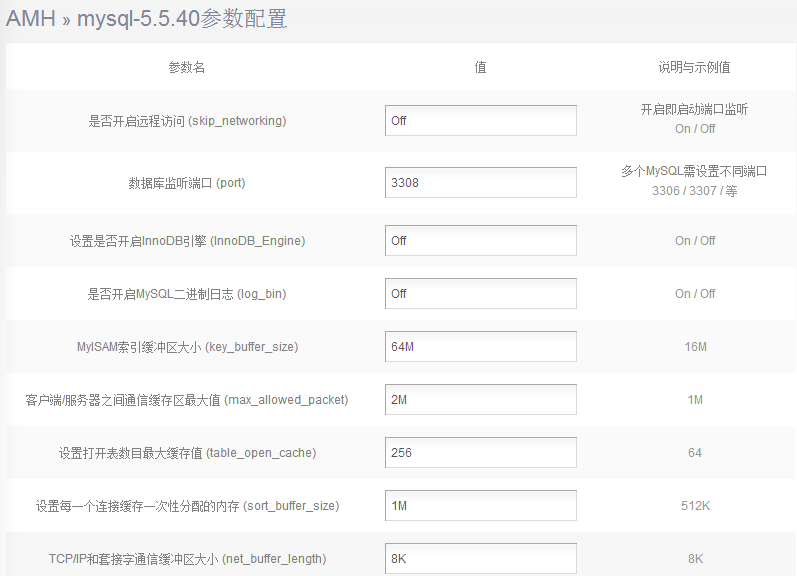The image size is (797, 576).
Task: Focus the key_buffer_size field showing 64M
Action: click(x=480, y=347)
